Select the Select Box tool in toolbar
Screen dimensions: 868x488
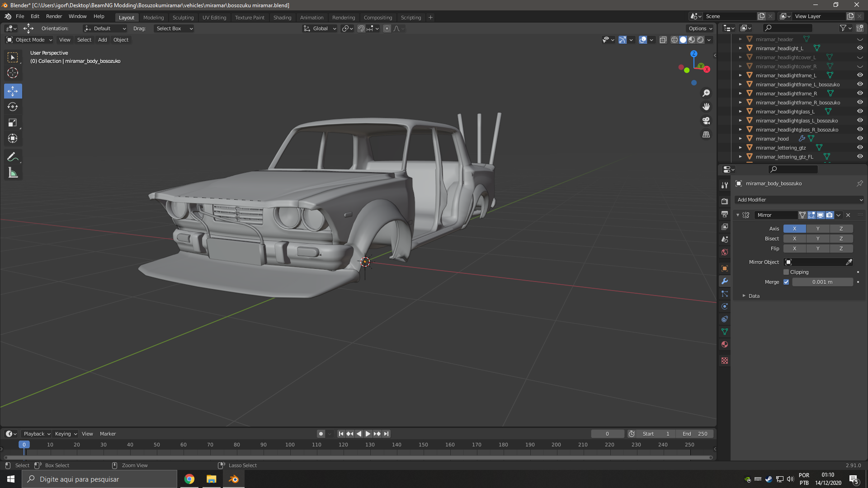13,57
